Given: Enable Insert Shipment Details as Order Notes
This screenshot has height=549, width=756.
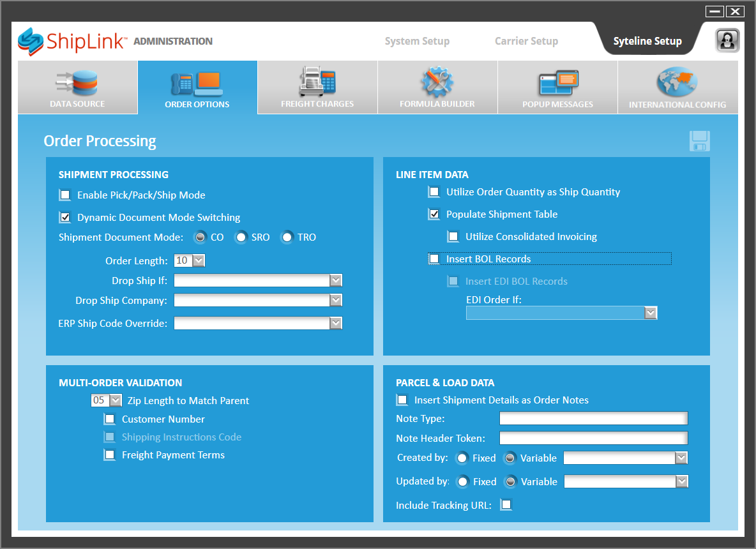Looking at the screenshot, I should pyautogui.click(x=402, y=400).
